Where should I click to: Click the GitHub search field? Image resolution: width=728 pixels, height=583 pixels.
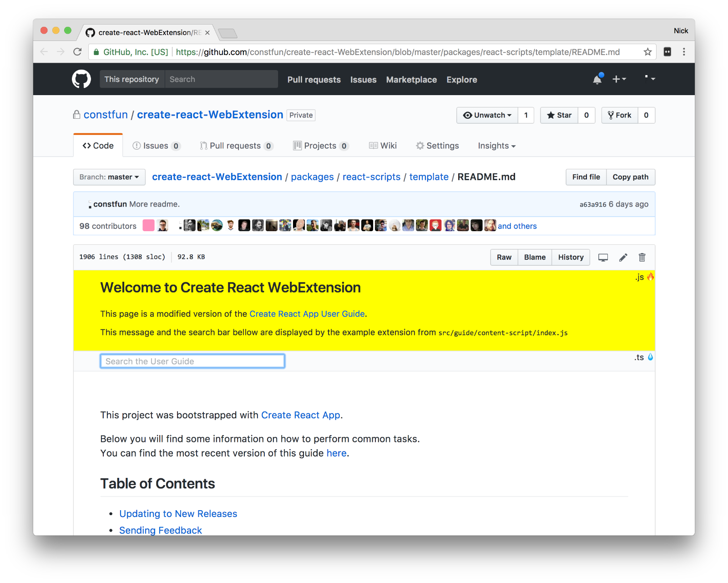click(221, 79)
